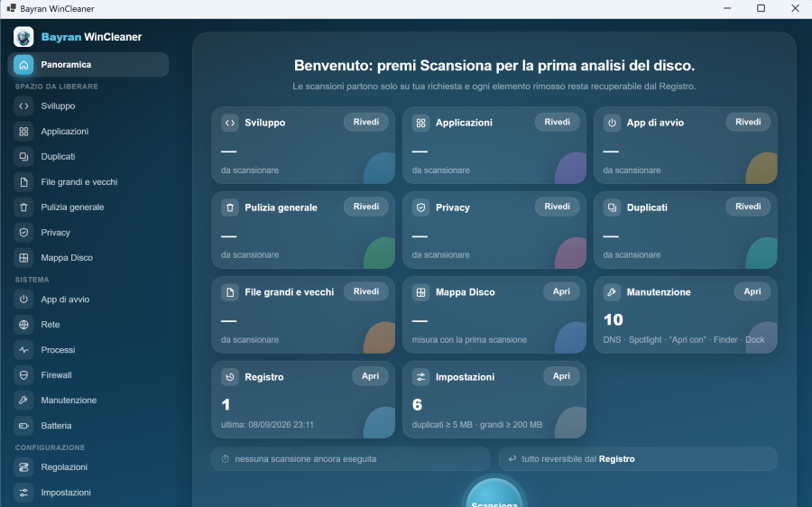Click Apri on the Registro card
The width and height of the screenshot is (812, 507).
click(370, 376)
